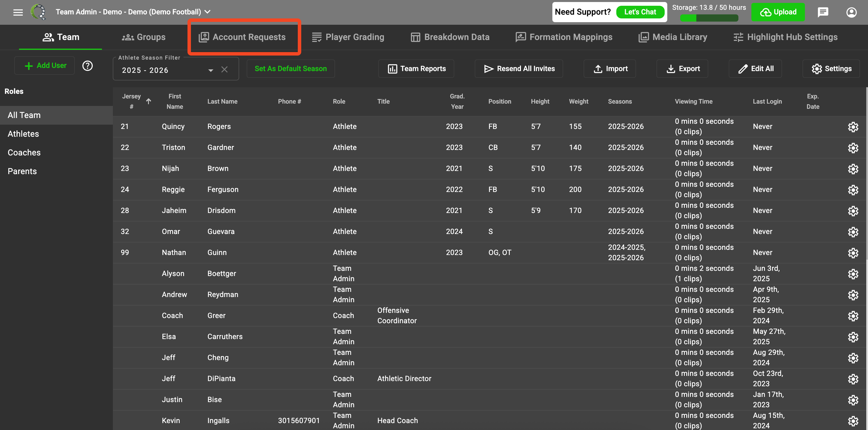
Task: Click the Offensive Coordinator title cell
Action: click(x=397, y=315)
